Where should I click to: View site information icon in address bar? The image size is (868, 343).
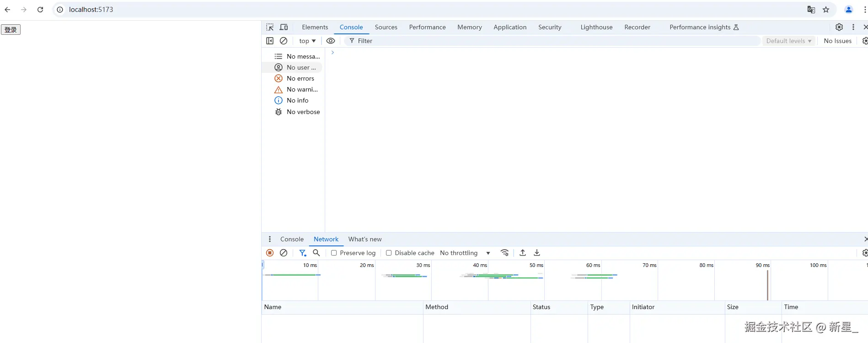60,10
